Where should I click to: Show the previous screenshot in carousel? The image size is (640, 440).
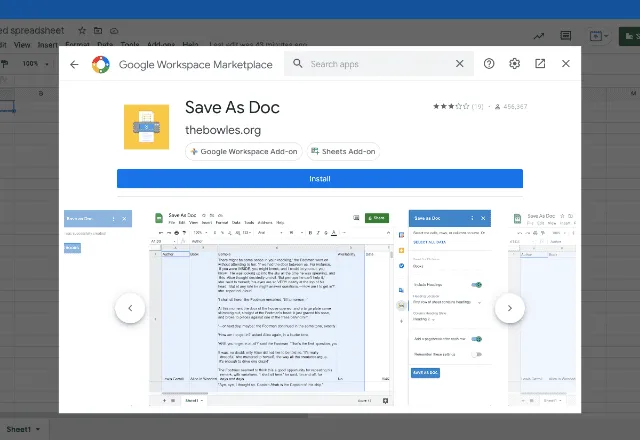coord(130,308)
